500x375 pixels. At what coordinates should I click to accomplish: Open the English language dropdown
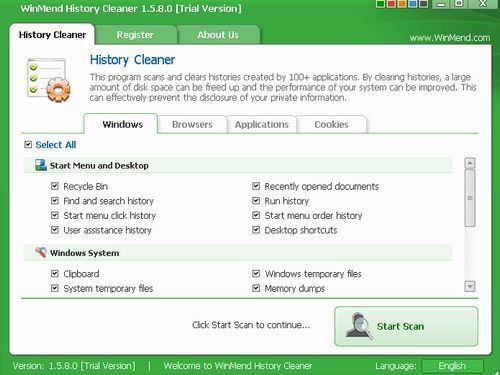[x=452, y=366]
